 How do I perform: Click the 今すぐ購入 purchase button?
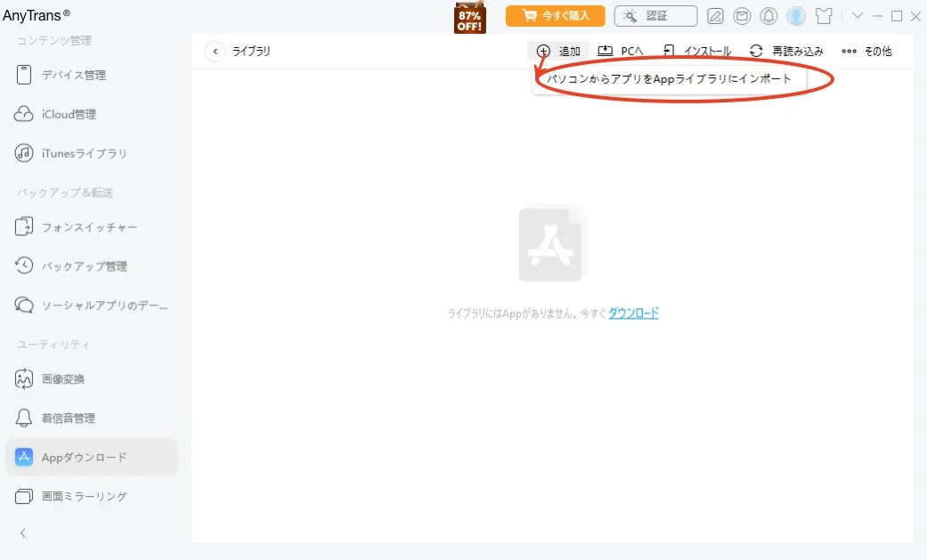pyautogui.click(x=554, y=15)
